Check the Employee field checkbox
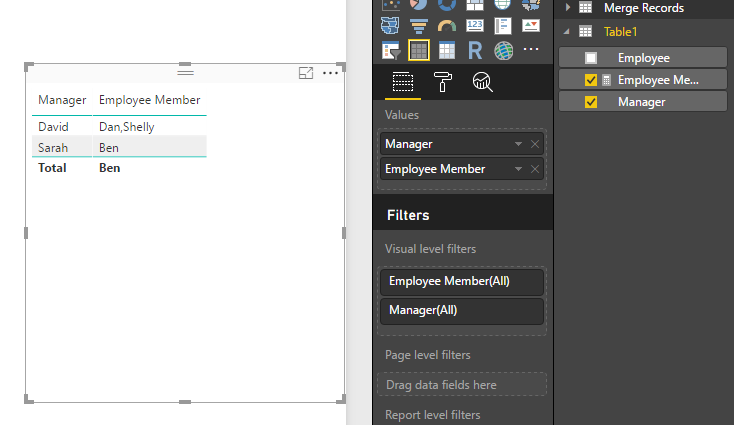The width and height of the screenshot is (734, 425). 591,58
